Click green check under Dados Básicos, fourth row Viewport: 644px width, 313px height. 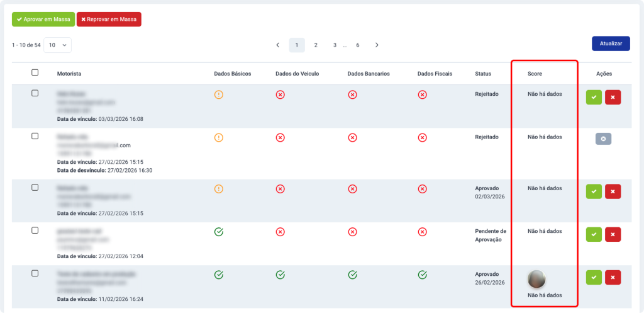click(x=219, y=232)
